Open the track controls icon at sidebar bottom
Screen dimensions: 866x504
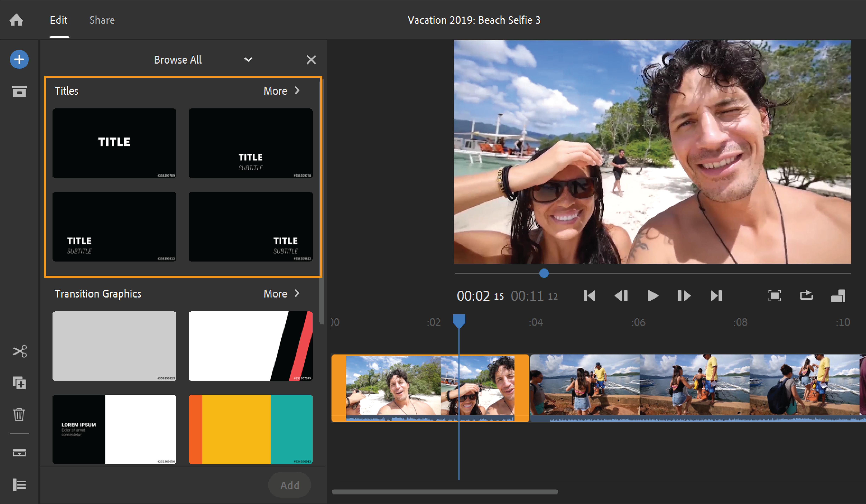19,484
